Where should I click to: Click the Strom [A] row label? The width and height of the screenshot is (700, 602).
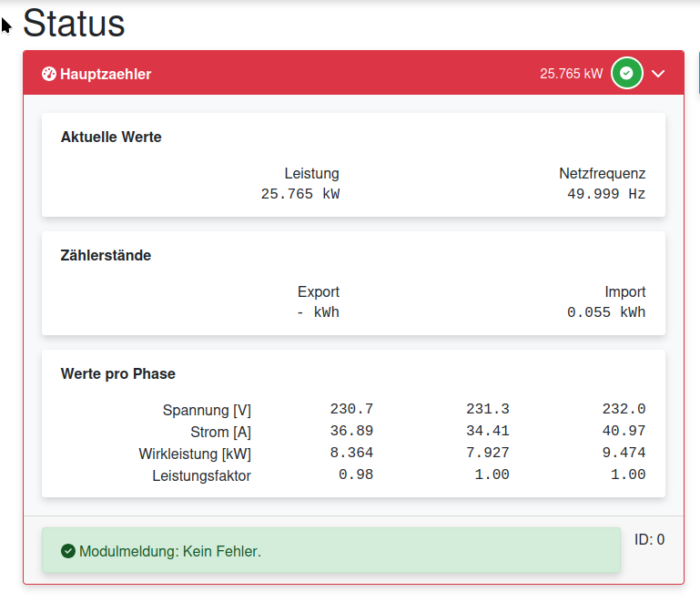click(x=220, y=432)
